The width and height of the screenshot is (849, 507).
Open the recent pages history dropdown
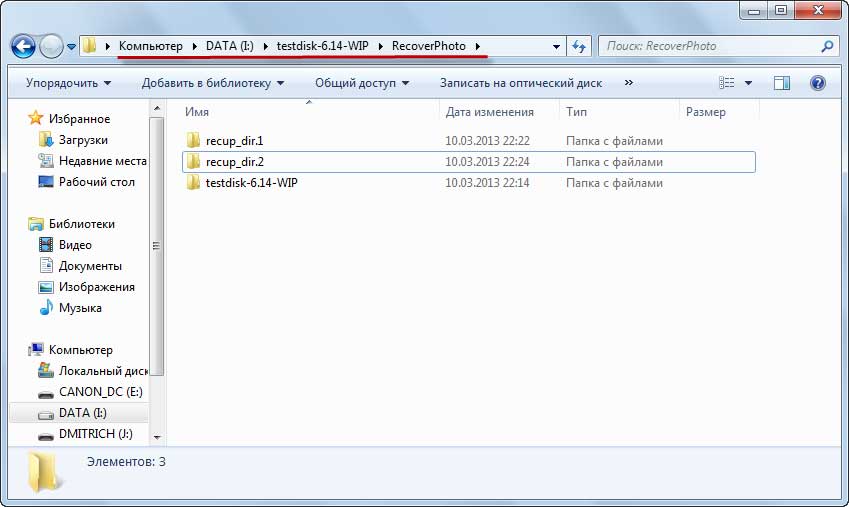(x=71, y=47)
